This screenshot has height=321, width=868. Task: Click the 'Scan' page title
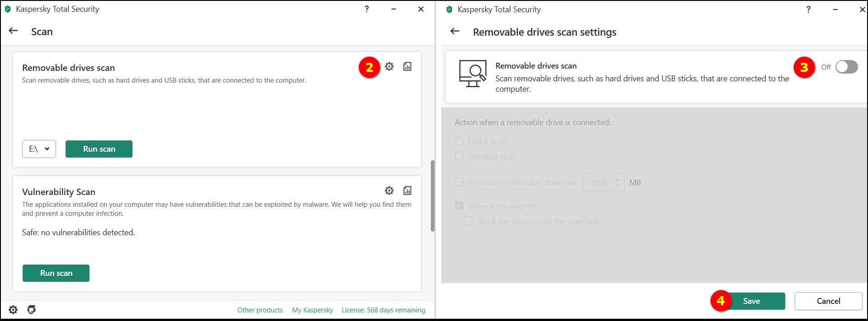(x=42, y=32)
